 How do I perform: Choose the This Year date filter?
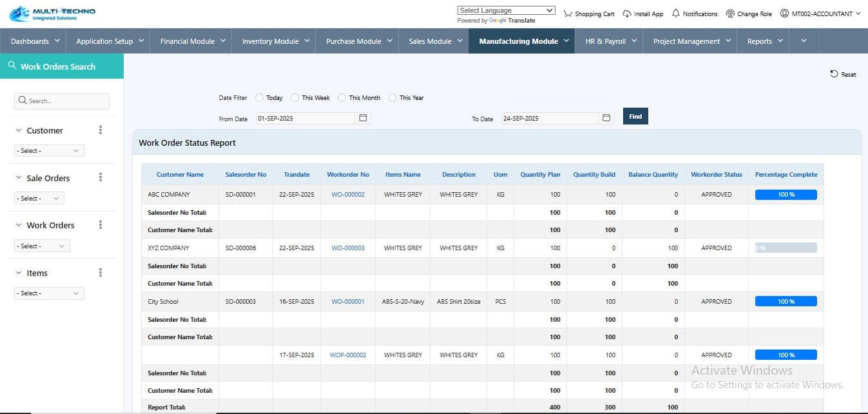pos(392,98)
